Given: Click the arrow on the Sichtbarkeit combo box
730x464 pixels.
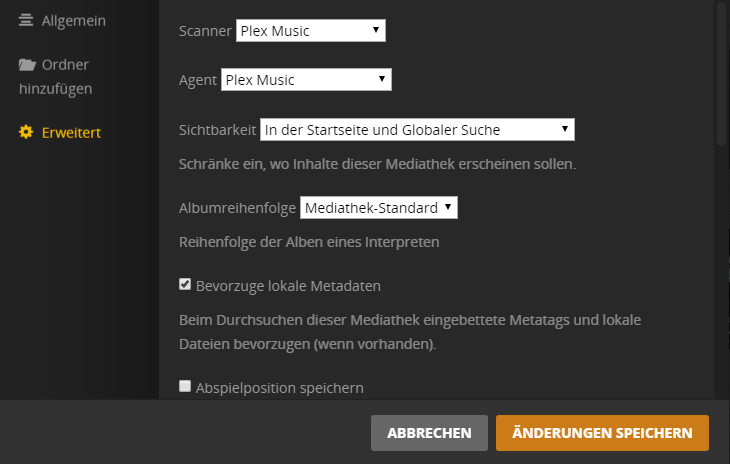Looking at the screenshot, I should tap(565, 129).
